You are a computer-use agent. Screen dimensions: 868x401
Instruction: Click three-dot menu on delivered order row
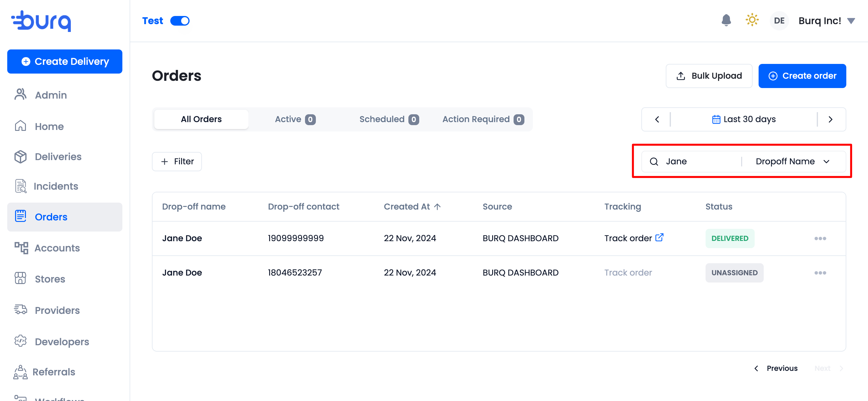click(x=820, y=238)
